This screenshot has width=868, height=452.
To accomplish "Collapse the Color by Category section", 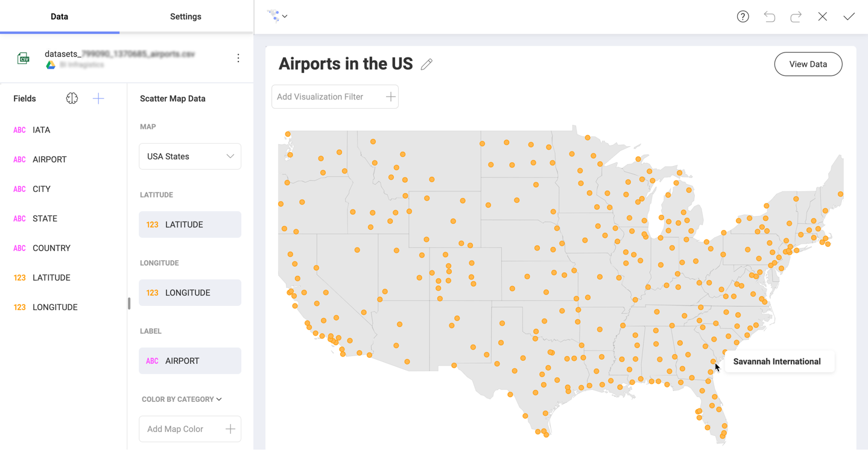I will point(218,399).
